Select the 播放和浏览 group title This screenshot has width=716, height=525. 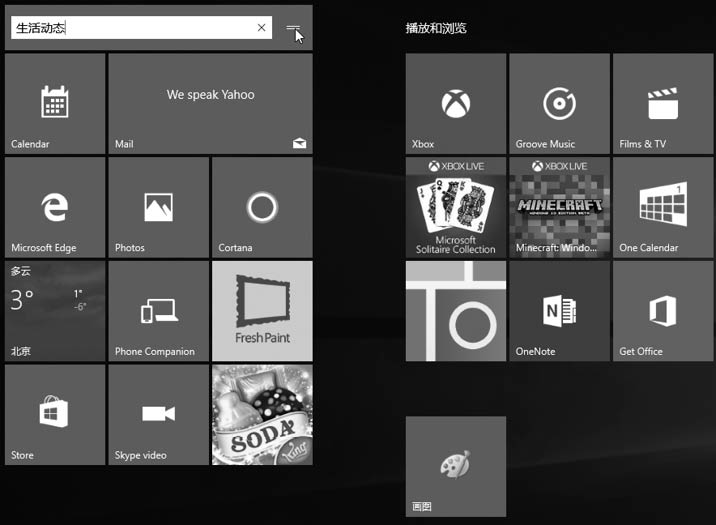436,28
